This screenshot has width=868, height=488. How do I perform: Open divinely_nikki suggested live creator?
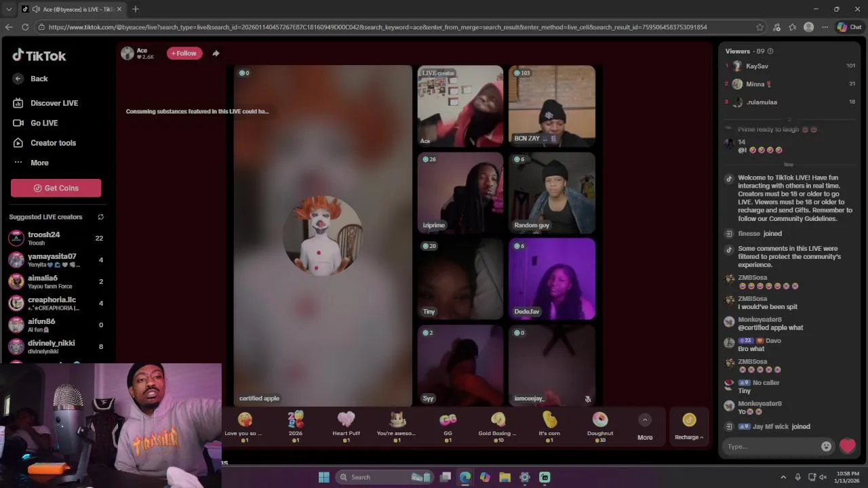click(56, 346)
